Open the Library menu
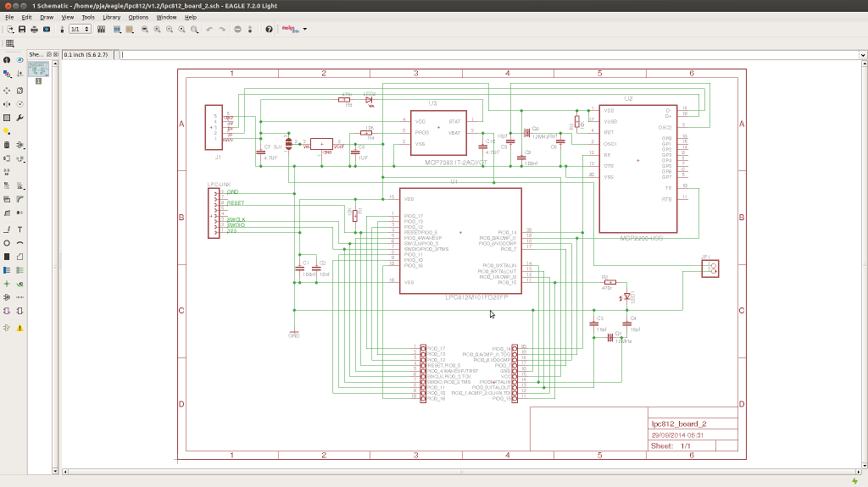 click(111, 17)
